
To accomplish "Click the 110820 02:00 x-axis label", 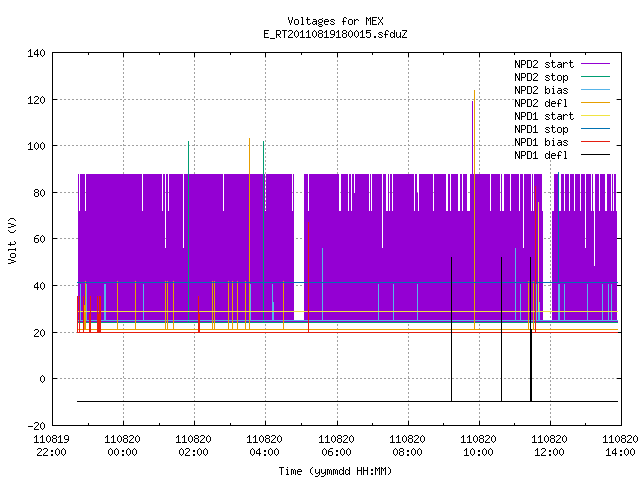I will click(x=193, y=446).
